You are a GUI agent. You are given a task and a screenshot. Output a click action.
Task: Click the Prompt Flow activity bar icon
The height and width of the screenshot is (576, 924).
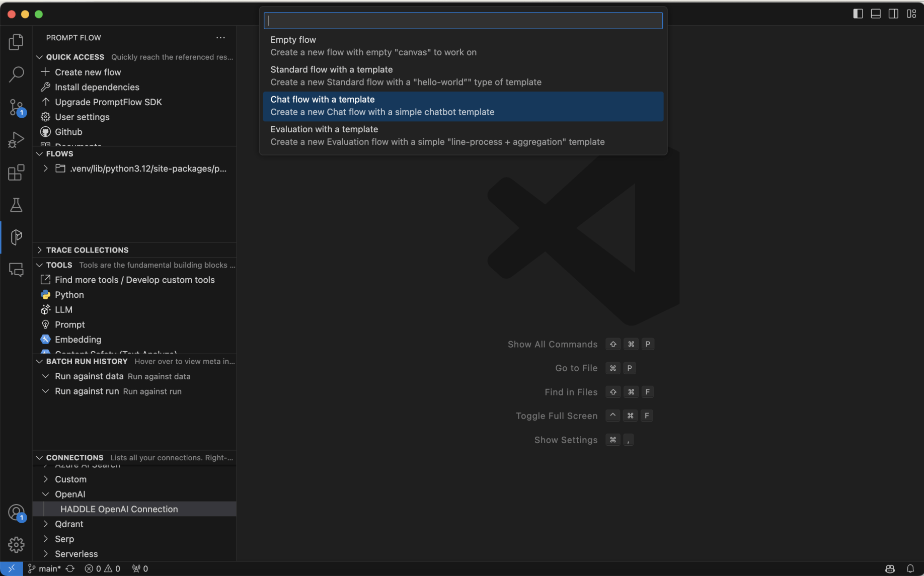click(16, 237)
